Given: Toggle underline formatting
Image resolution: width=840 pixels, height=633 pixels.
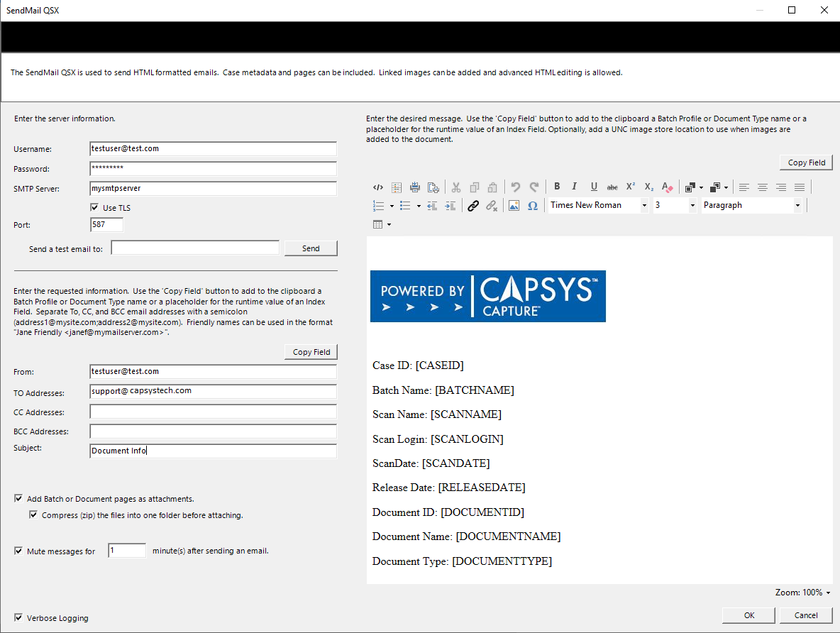Looking at the screenshot, I should coord(594,187).
